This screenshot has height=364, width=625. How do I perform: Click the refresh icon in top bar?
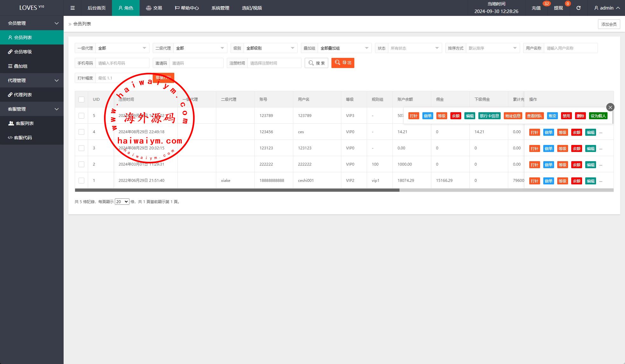579,8
